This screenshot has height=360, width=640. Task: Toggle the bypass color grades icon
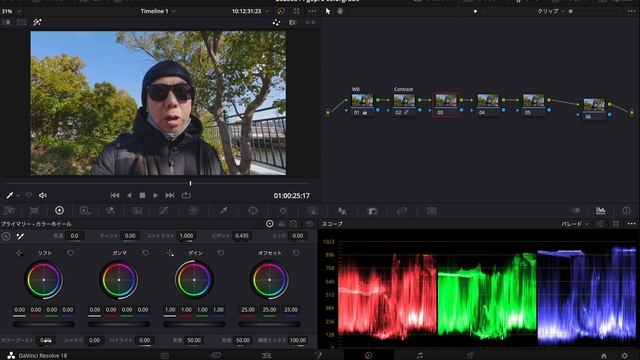click(x=280, y=11)
